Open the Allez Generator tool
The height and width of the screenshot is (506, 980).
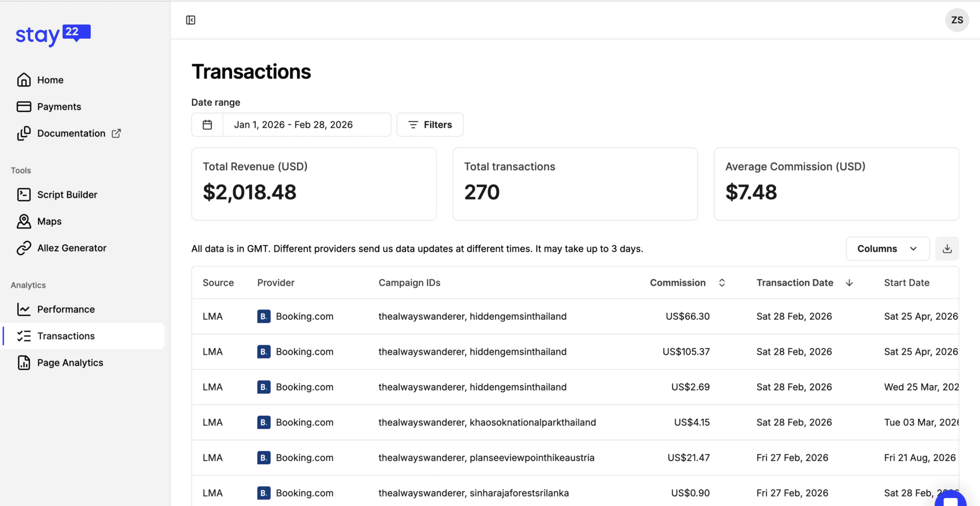tap(72, 248)
